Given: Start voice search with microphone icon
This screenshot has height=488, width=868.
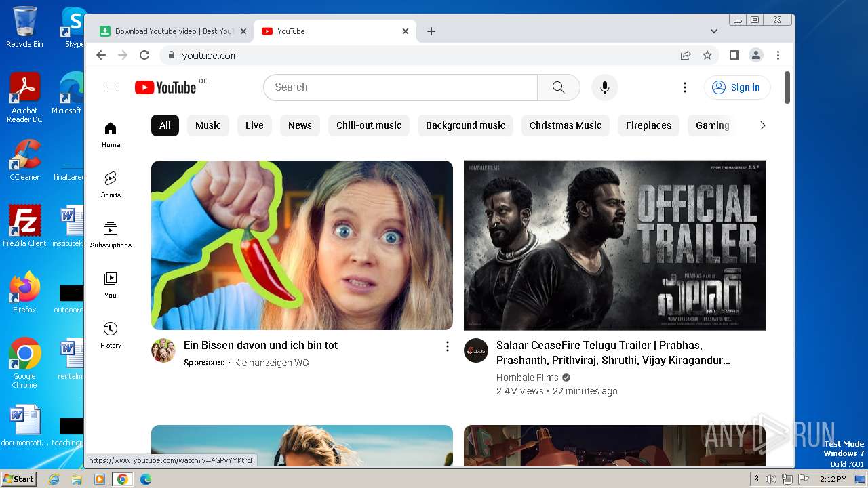Looking at the screenshot, I should pos(605,87).
